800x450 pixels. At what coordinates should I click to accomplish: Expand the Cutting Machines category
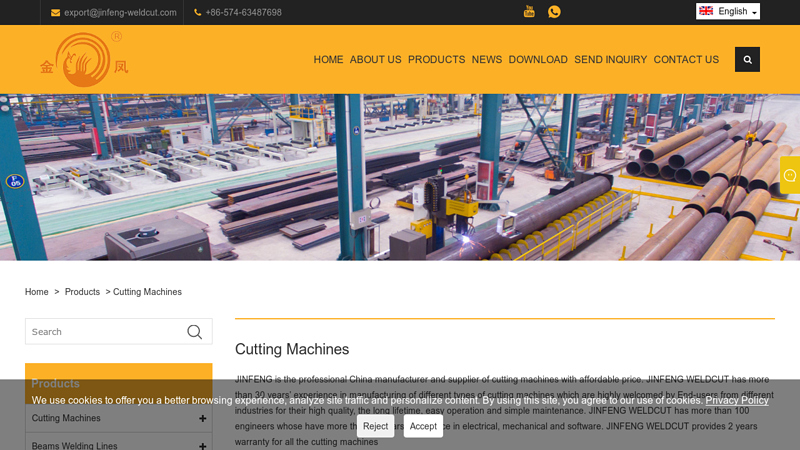[x=203, y=418]
